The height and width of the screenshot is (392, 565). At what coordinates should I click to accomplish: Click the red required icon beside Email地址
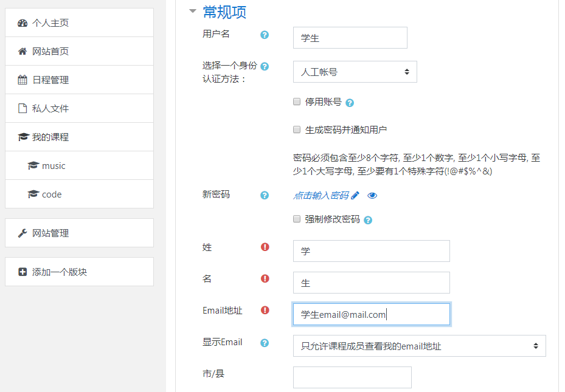coord(265,311)
